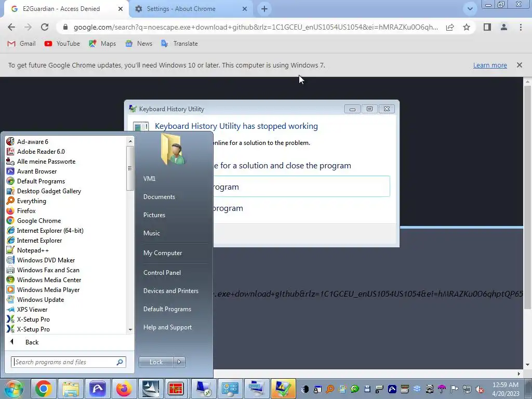Click the Action Center flag tray icon
532x399 pixels.
tap(454, 389)
